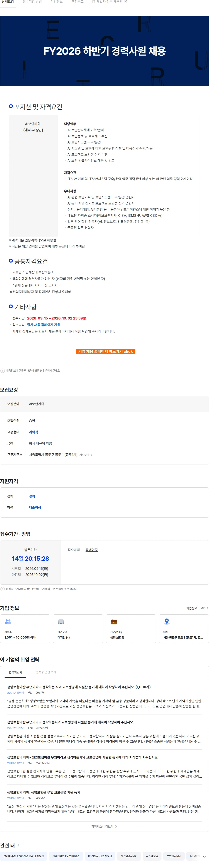Click 기업 채용 홈페이지 바로가기 click button
This screenshot has height=868, width=209.
(105, 351)
